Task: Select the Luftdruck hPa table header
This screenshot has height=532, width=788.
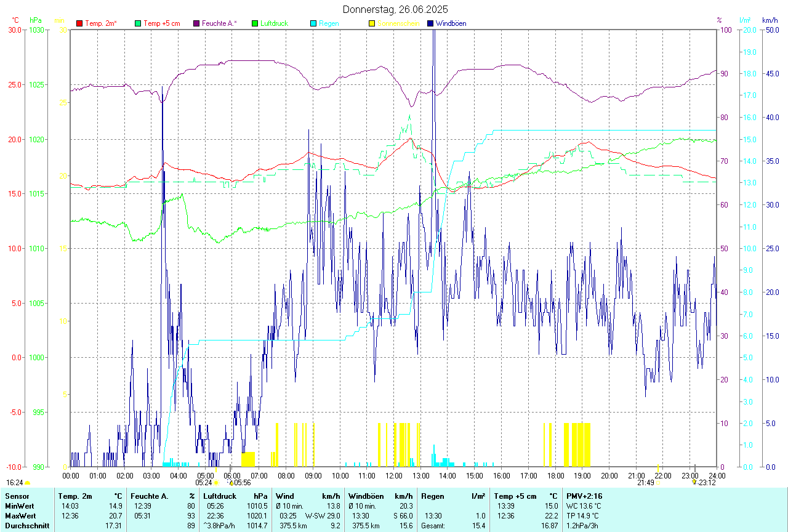Action: (236, 496)
